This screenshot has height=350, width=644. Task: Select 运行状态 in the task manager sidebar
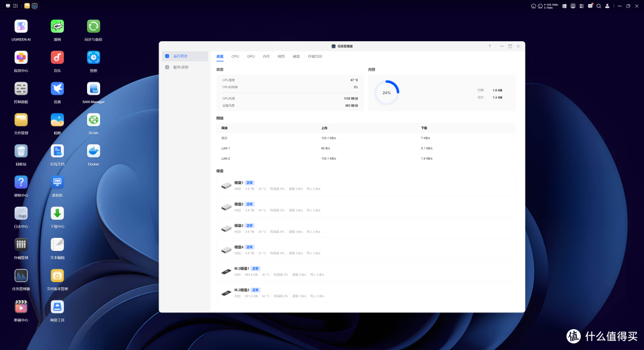[x=185, y=56]
